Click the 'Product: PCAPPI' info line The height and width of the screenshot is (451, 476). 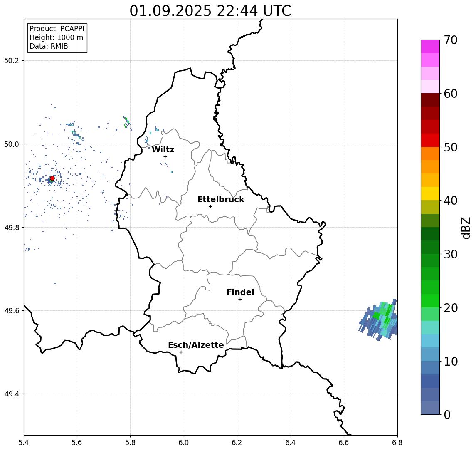coord(57,29)
